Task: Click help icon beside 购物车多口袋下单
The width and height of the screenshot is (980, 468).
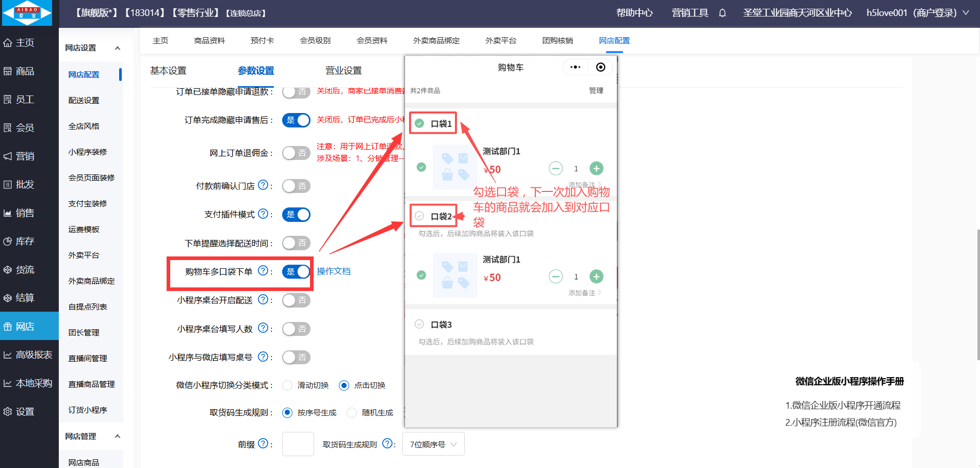Action: pos(263,271)
